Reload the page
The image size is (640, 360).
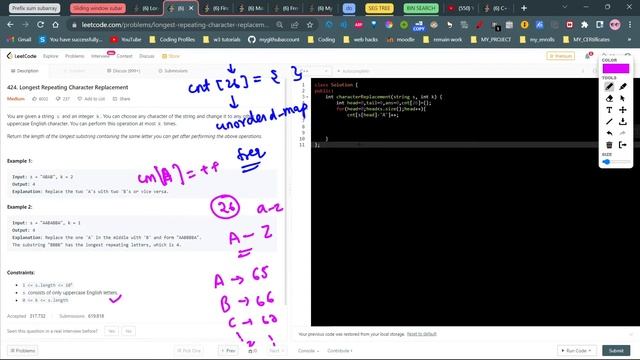click(x=40, y=25)
